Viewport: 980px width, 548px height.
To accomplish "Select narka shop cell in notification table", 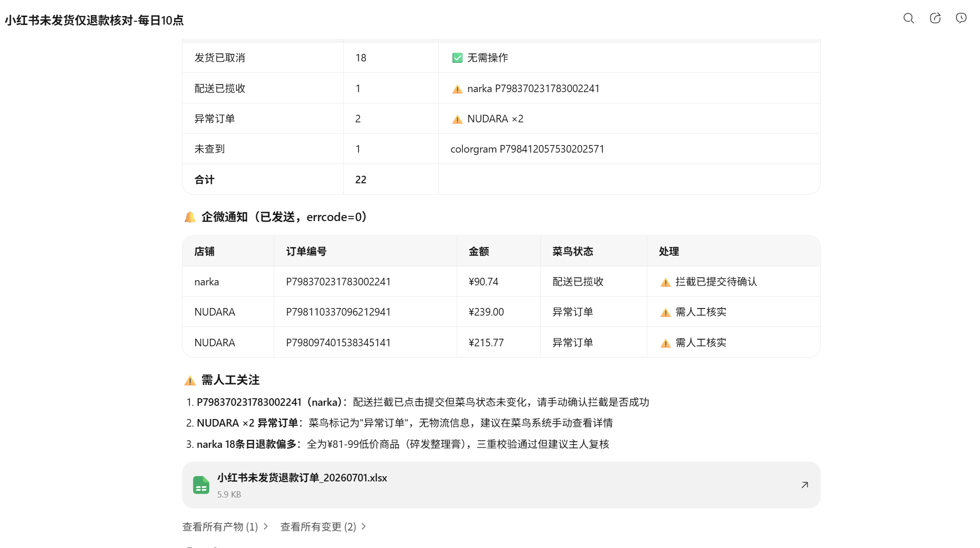I will coord(207,282).
